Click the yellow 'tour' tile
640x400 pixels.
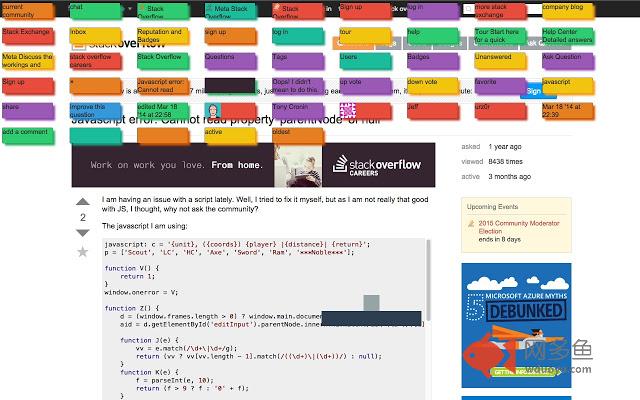pos(365,36)
